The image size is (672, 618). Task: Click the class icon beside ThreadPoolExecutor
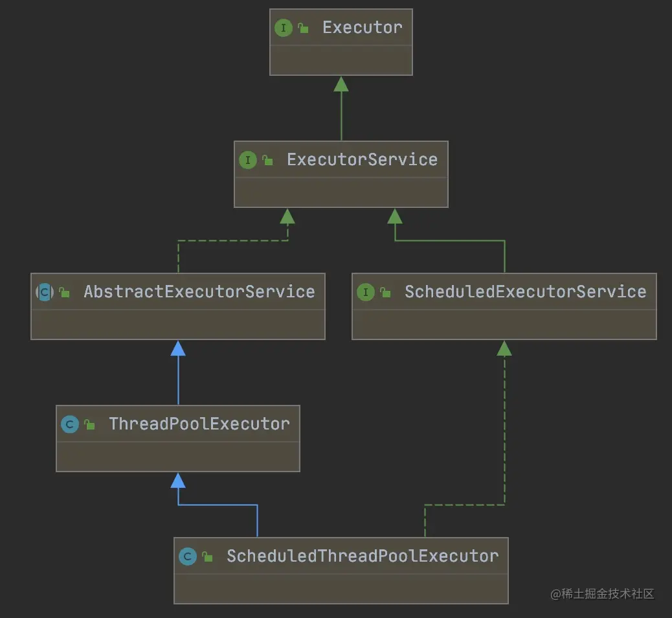click(x=69, y=424)
